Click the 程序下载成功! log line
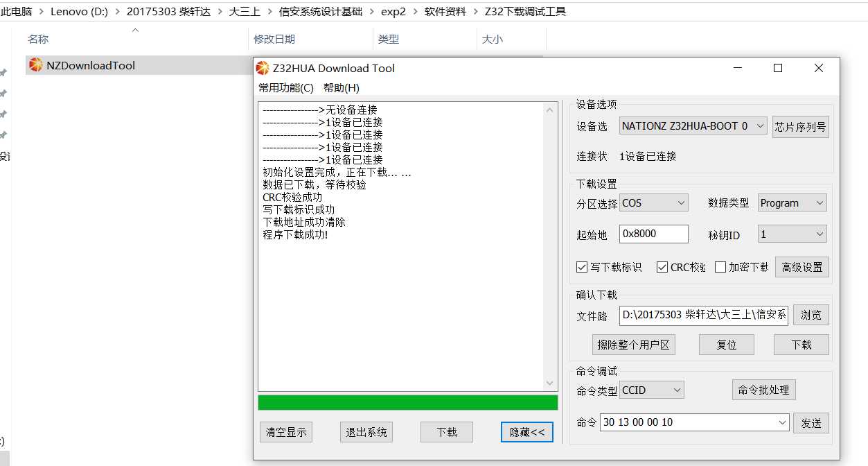Image resolution: width=868 pixels, height=466 pixels. point(295,234)
